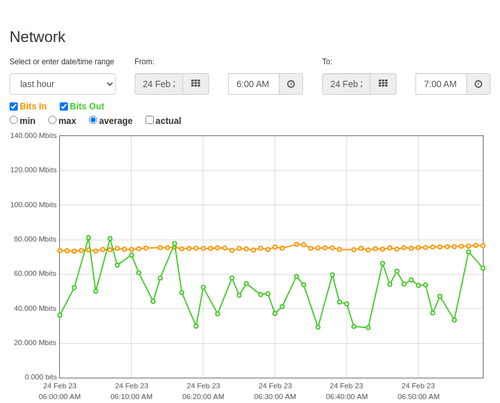Open the To time clock picker icon
This screenshot has height=403, width=500.
click(478, 84)
